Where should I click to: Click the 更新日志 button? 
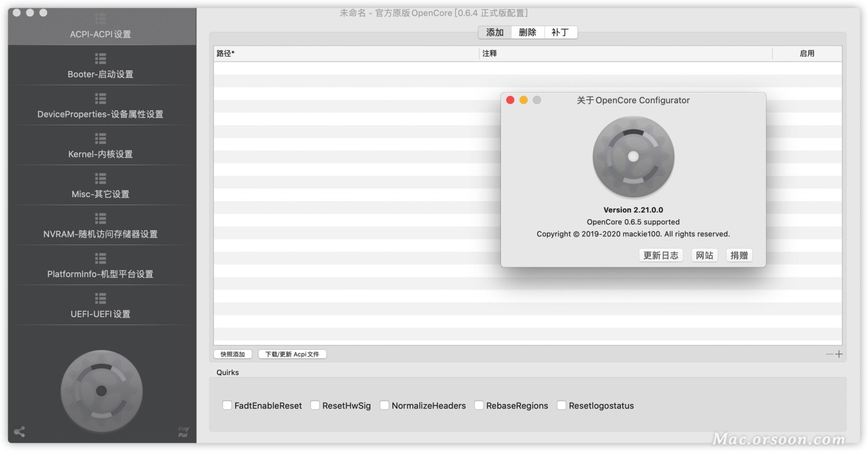click(x=661, y=255)
